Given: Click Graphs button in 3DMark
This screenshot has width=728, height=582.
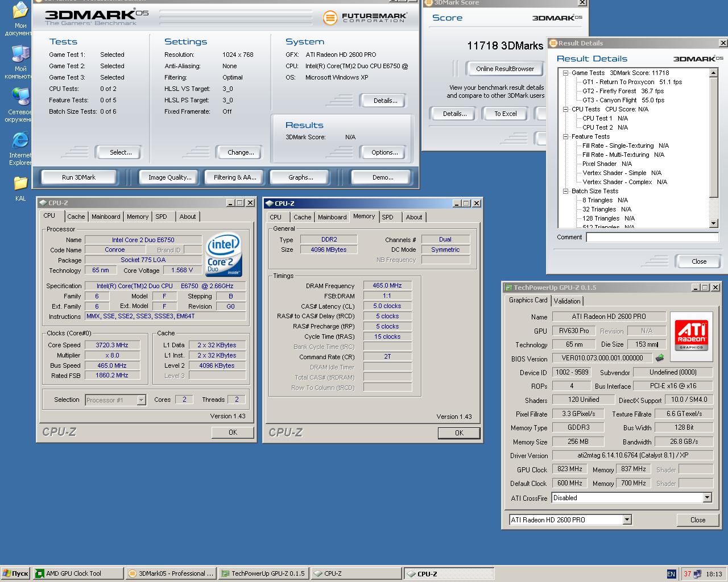Looking at the screenshot, I should coord(300,177).
